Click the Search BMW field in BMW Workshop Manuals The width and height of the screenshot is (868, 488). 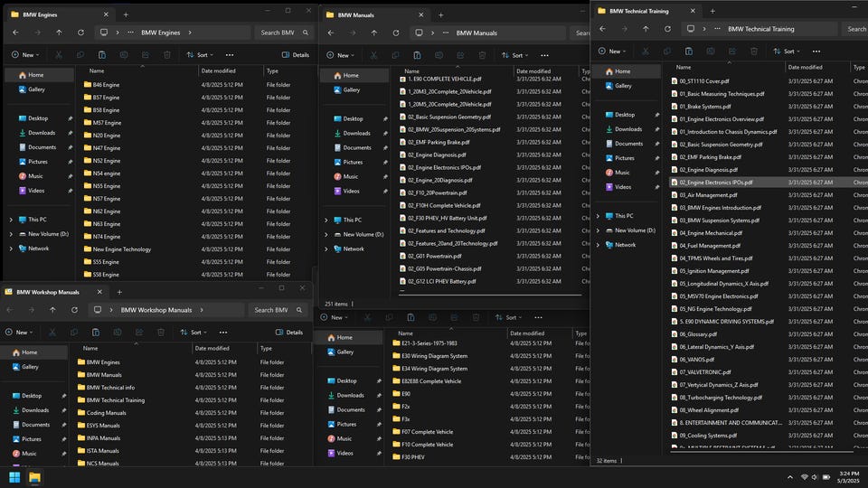click(278, 310)
